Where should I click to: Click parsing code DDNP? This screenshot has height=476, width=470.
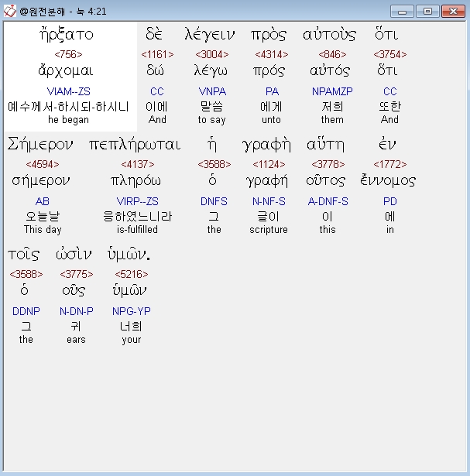pyautogui.click(x=26, y=311)
